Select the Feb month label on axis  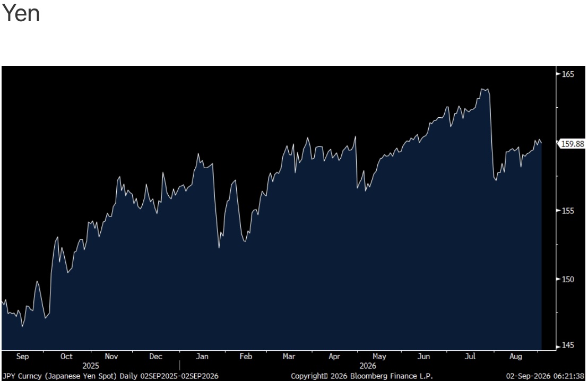[x=246, y=356]
